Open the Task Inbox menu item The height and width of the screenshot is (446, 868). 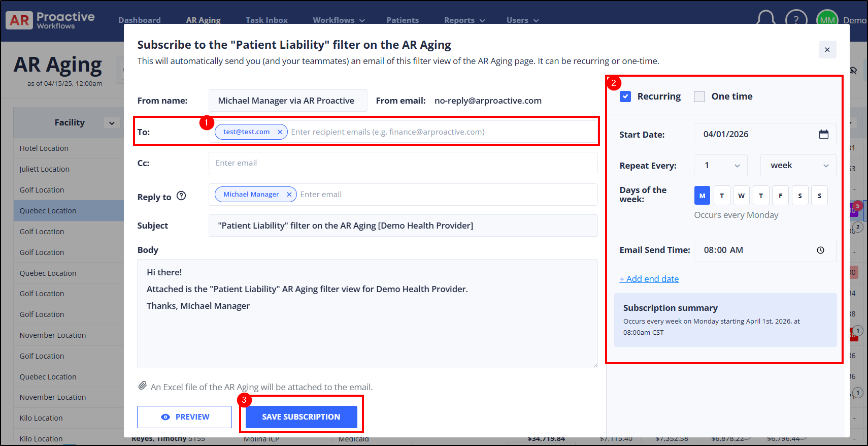266,20
